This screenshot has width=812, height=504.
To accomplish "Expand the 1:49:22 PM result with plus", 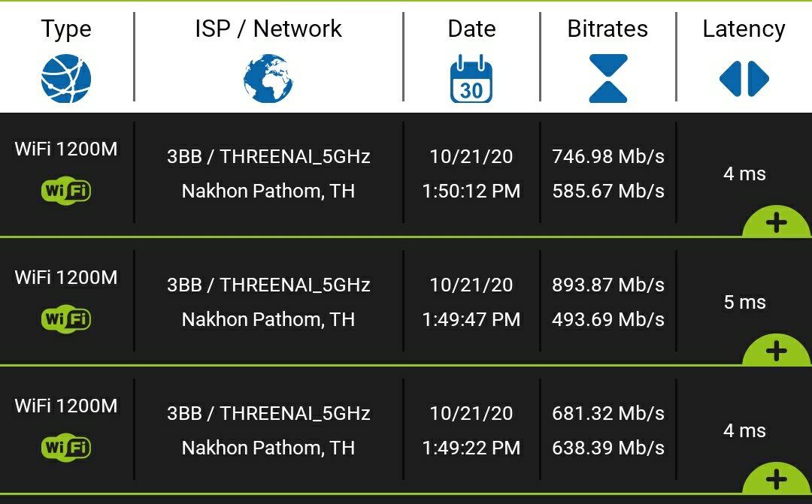I will pyautogui.click(x=776, y=479).
